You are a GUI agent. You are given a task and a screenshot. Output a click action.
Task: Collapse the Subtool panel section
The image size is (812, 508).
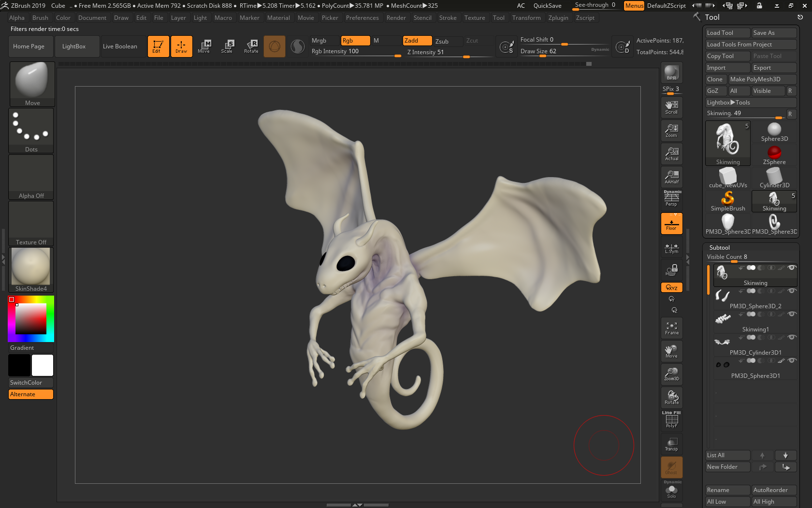pos(719,247)
